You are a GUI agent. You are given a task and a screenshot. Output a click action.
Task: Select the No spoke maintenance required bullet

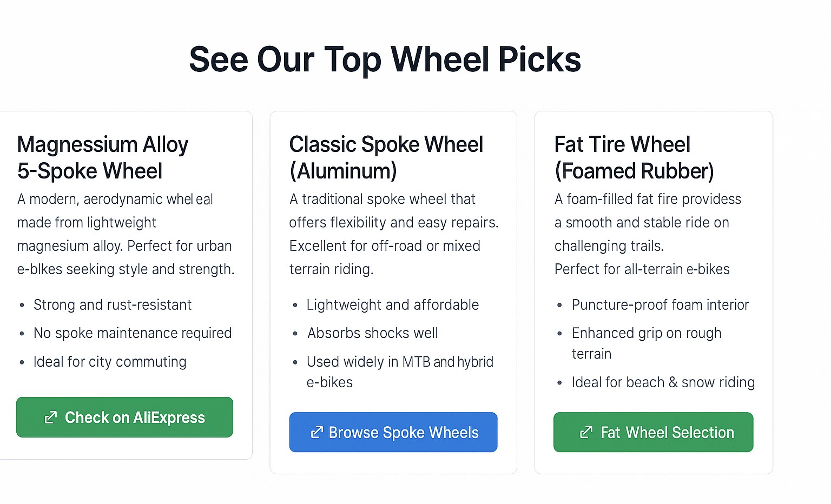(133, 333)
